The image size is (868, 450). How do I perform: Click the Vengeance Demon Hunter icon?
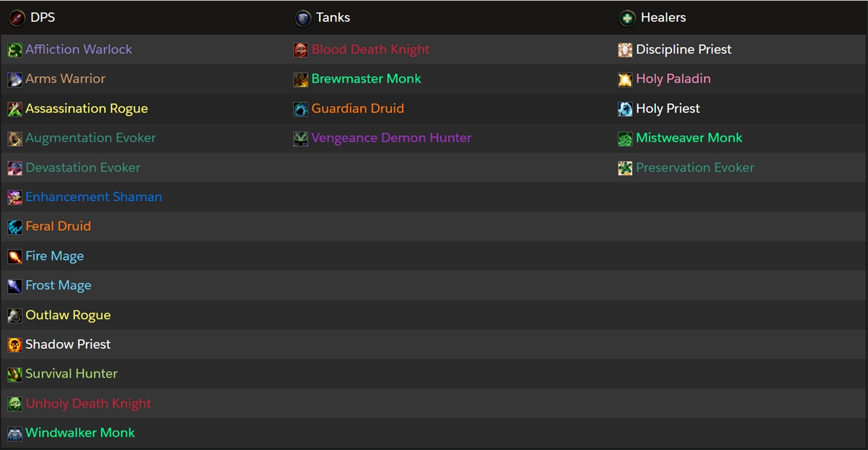(301, 139)
